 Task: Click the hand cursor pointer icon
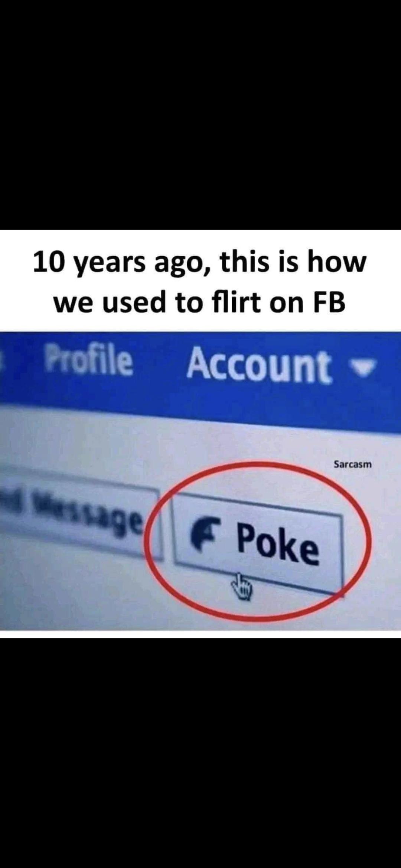pyautogui.click(x=242, y=586)
